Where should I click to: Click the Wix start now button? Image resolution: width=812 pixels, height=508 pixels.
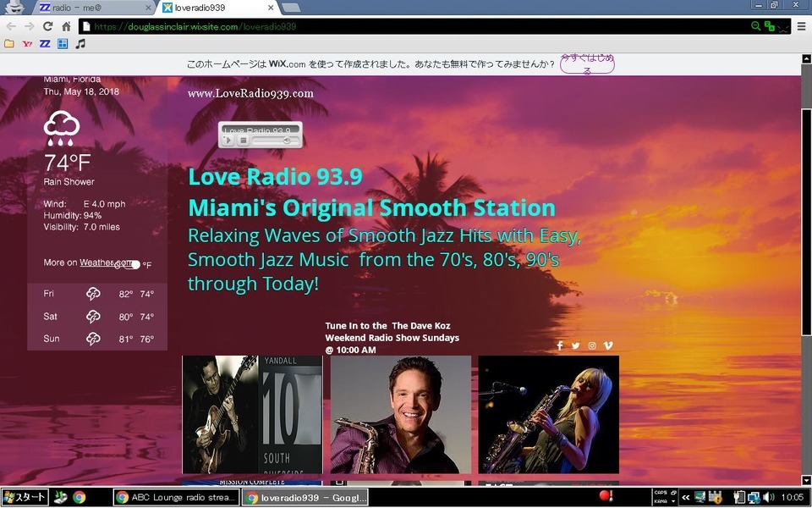point(587,64)
